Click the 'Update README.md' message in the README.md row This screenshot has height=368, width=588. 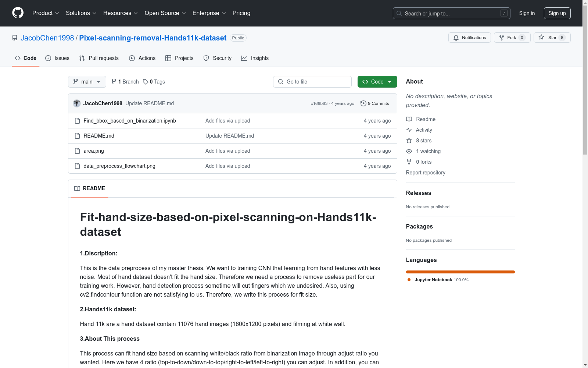(x=230, y=136)
